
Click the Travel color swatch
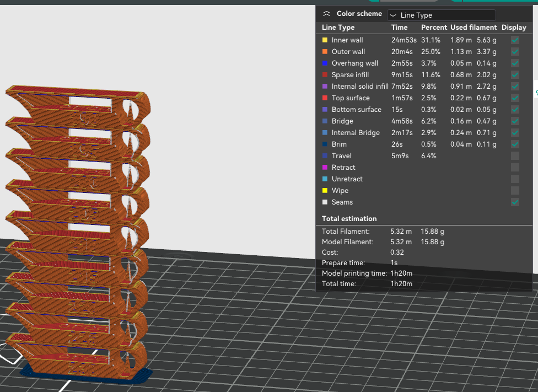click(x=325, y=156)
